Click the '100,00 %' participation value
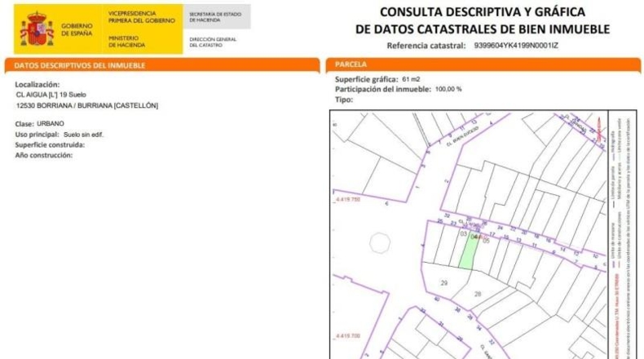The width and height of the screenshot is (644, 359). (448, 89)
